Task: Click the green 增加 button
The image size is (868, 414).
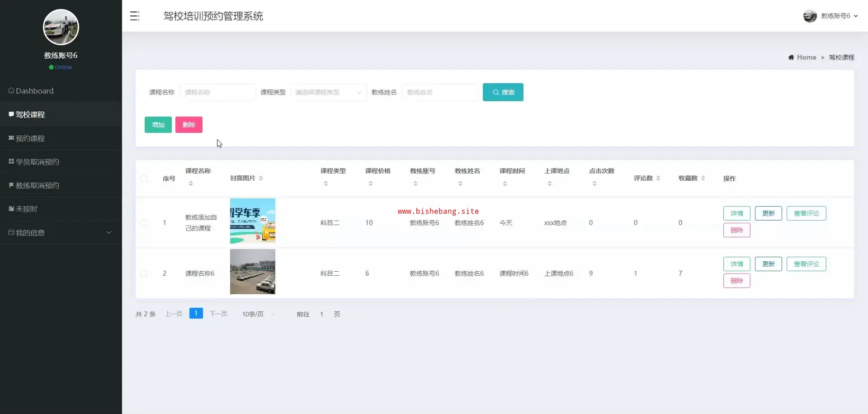Action: click(158, 125)
